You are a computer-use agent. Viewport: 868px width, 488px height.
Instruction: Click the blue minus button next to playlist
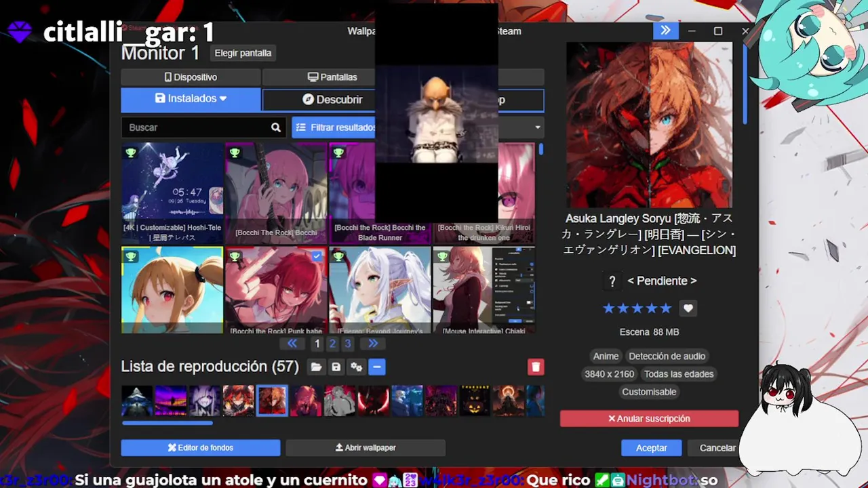(x=376, y=367)
